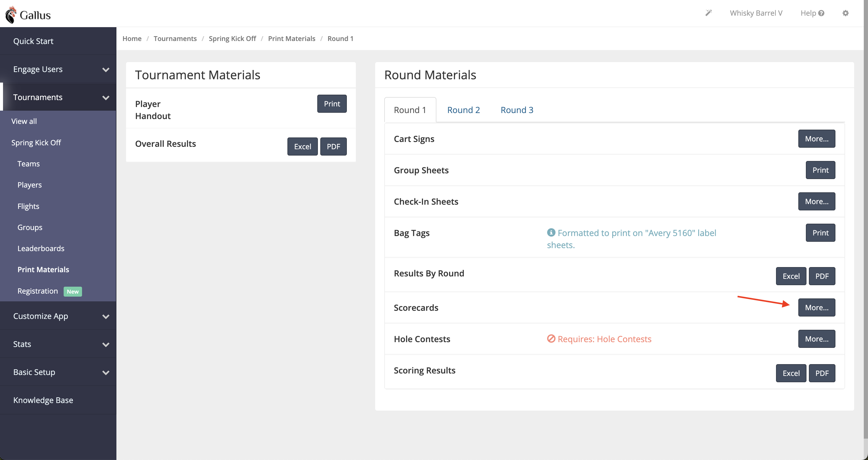
Task: Open Hole Contests More options
Action: (x=816, y=339)
